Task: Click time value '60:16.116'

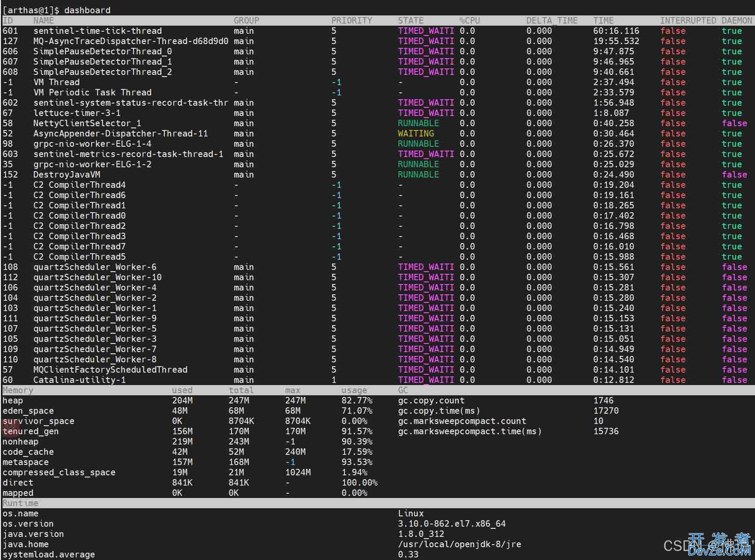Action: pyautogui.click(x=616, y=31)
